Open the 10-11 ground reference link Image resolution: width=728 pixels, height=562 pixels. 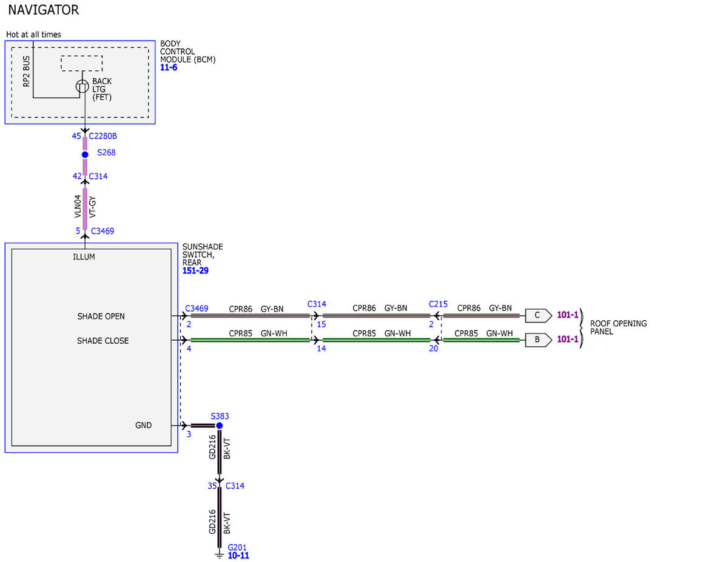[238, 555]
